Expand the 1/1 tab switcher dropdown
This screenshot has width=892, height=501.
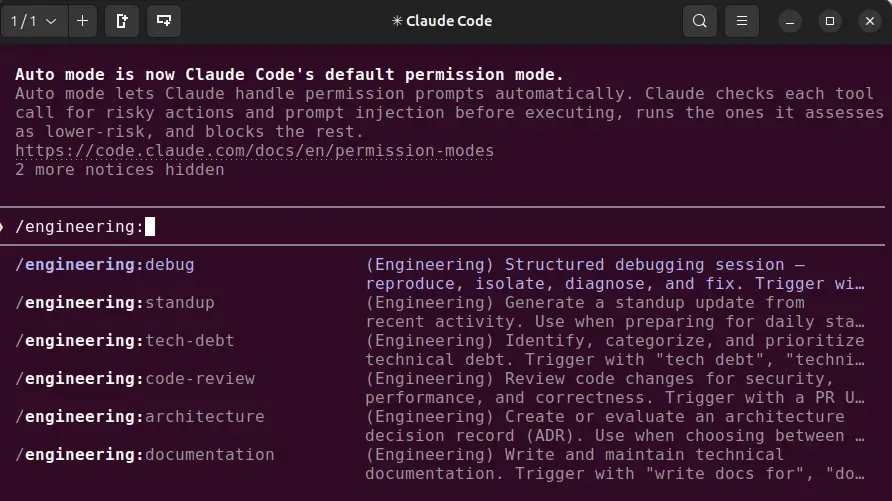(x=34, y=21)
